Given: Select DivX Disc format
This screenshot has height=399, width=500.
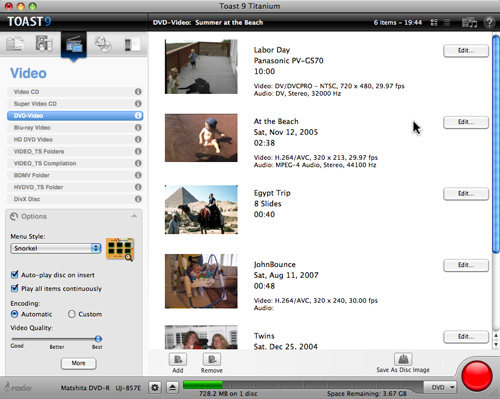Looking at the screenshot, I should click(75, 199).
